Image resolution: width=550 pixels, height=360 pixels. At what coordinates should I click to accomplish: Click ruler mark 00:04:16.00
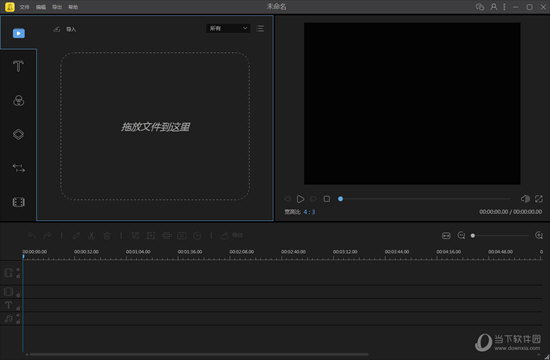tap(449, 252)
